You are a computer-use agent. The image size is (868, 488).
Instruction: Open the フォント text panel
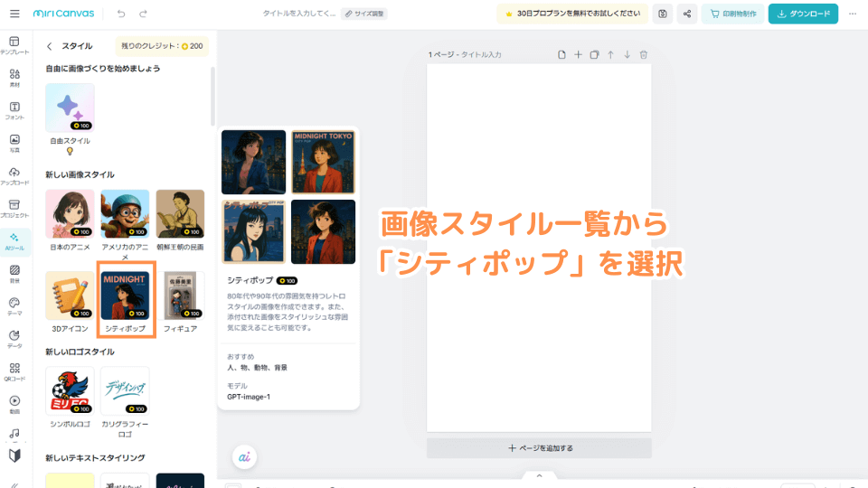point(15,110)
